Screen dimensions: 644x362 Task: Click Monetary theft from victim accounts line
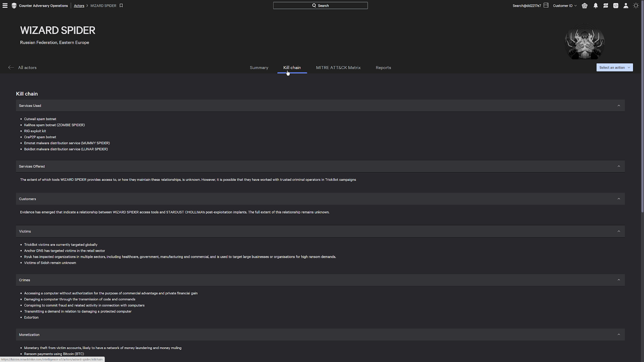(x=103, y=348)
